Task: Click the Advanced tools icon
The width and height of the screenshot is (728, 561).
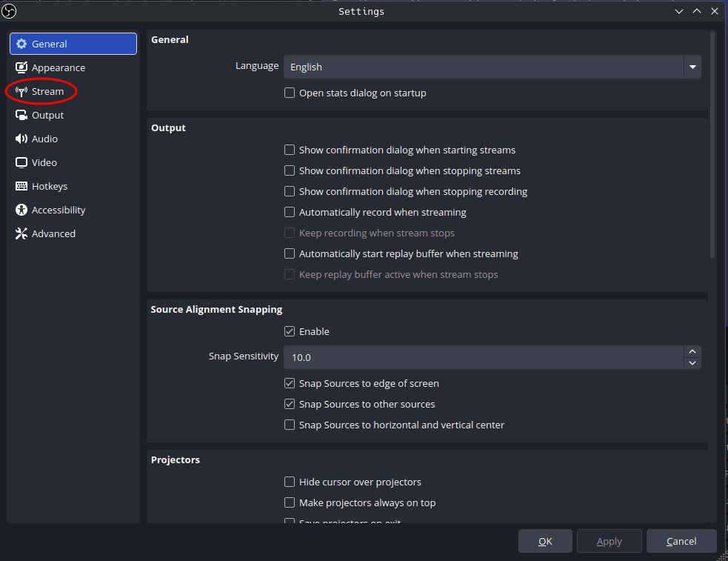Action: click(x=21, y=233)
